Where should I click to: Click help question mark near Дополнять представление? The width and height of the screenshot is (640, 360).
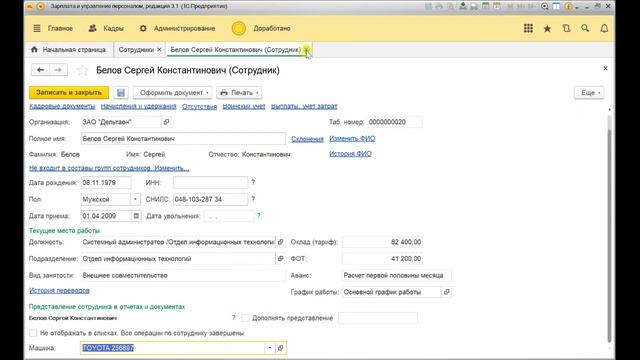(233, 318)
